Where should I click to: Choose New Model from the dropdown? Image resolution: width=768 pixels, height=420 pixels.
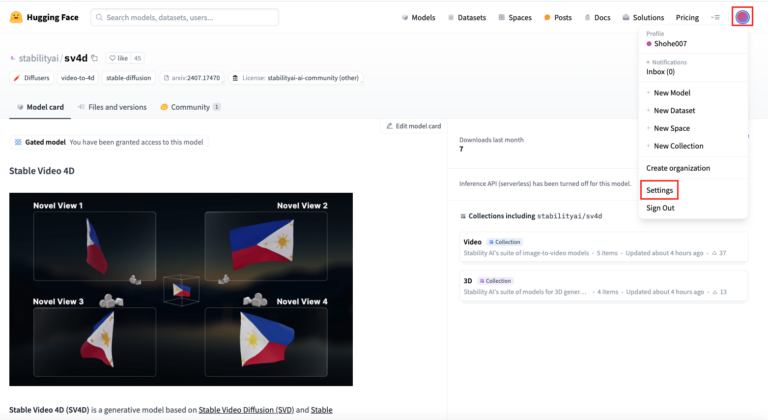(x=672, y=93)
